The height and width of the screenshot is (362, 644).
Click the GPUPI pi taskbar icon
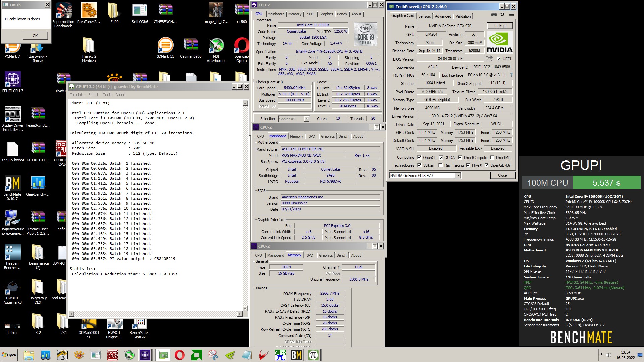pyautogui.click(x=313, y=355)
